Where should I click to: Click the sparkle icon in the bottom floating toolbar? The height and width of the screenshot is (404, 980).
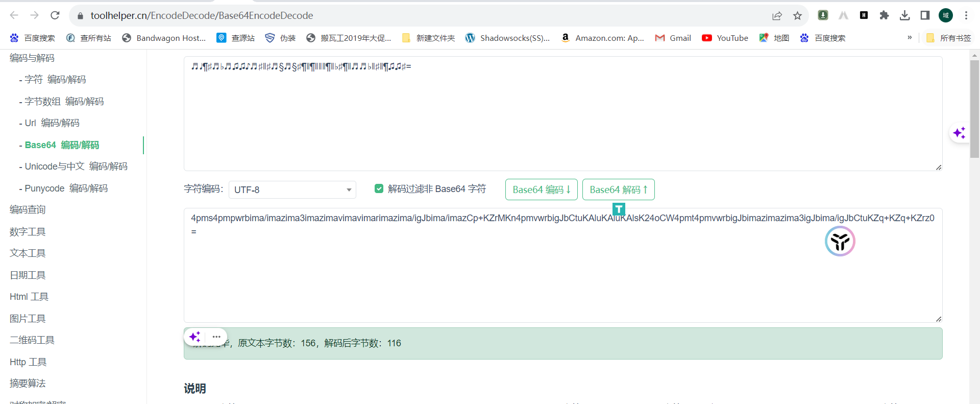pos(194,337)
